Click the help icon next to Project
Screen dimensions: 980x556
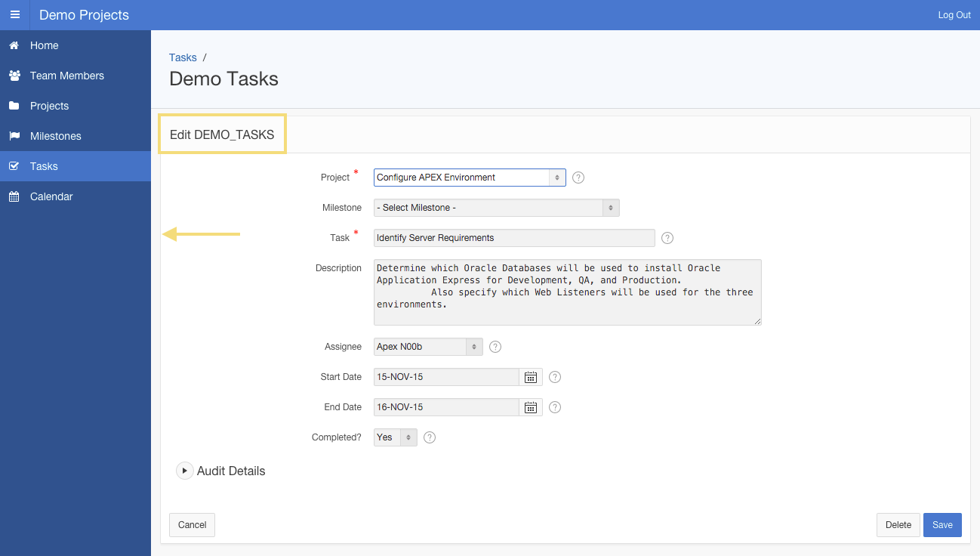click(x=578, y=177)
